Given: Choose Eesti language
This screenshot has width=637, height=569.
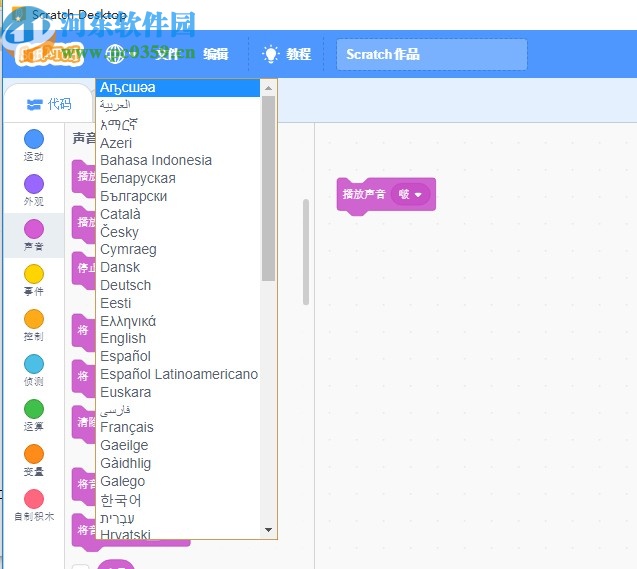Looking at the screenshot, I should [x=178, y=303].
